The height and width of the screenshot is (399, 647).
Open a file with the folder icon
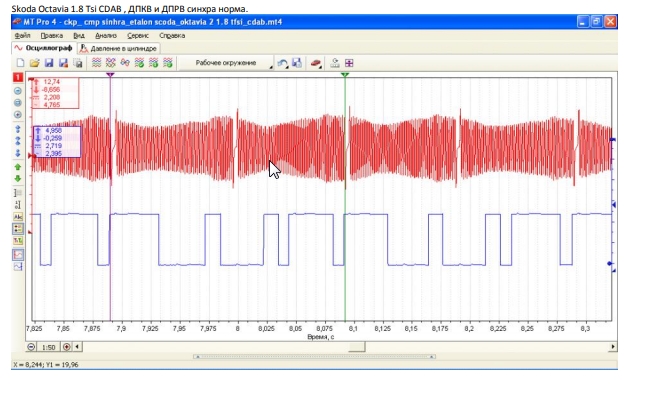35,63
